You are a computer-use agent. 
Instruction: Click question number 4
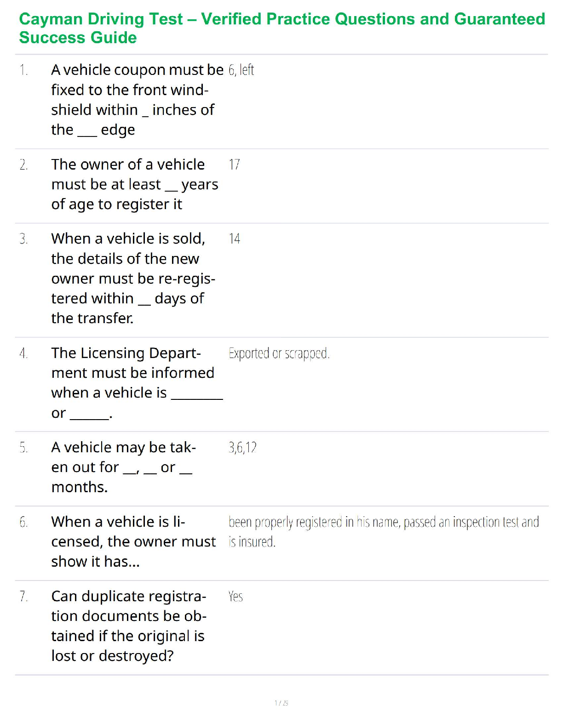23,353
